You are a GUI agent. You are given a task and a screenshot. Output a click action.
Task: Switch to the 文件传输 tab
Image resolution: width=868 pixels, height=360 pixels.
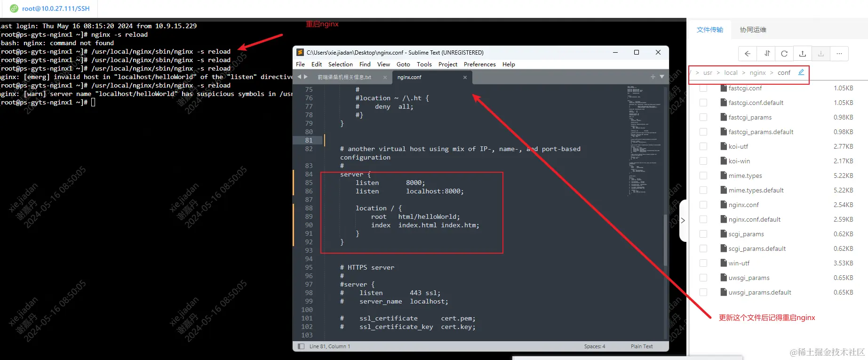pyautogui.click(x=710, y=30)
